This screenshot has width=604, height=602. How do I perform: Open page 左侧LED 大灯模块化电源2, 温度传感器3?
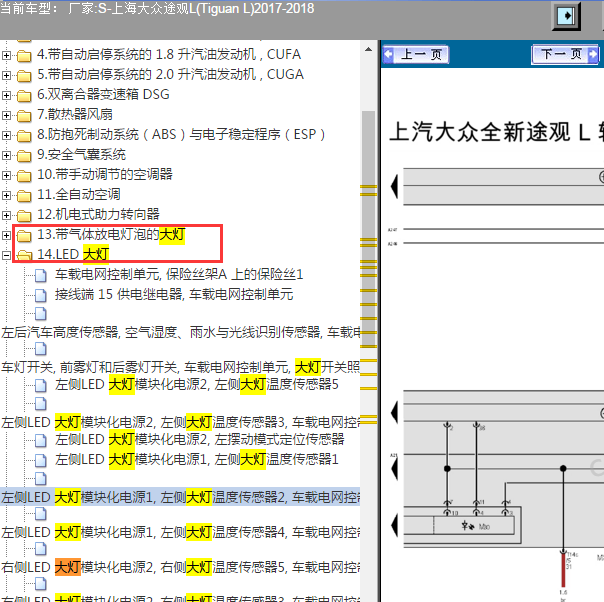point(180,422)
